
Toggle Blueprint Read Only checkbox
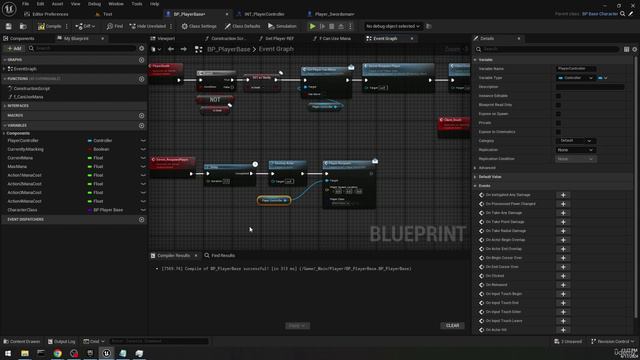click(558, 105)
